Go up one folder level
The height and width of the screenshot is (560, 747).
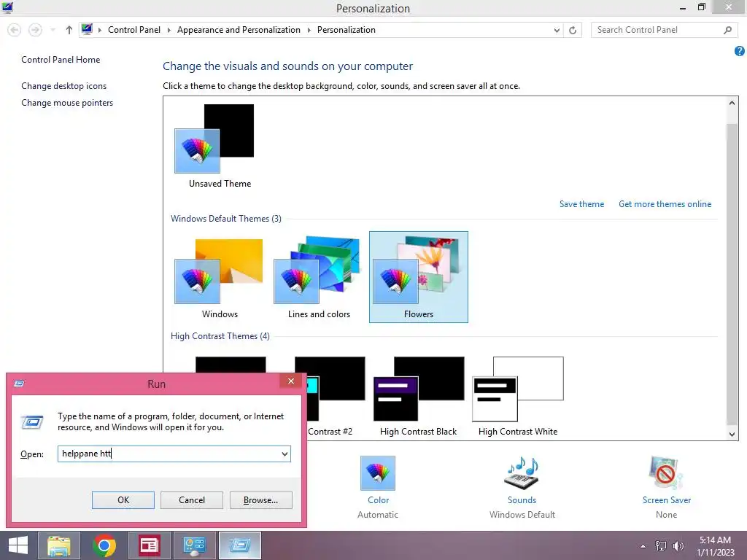tap(69, 30)
